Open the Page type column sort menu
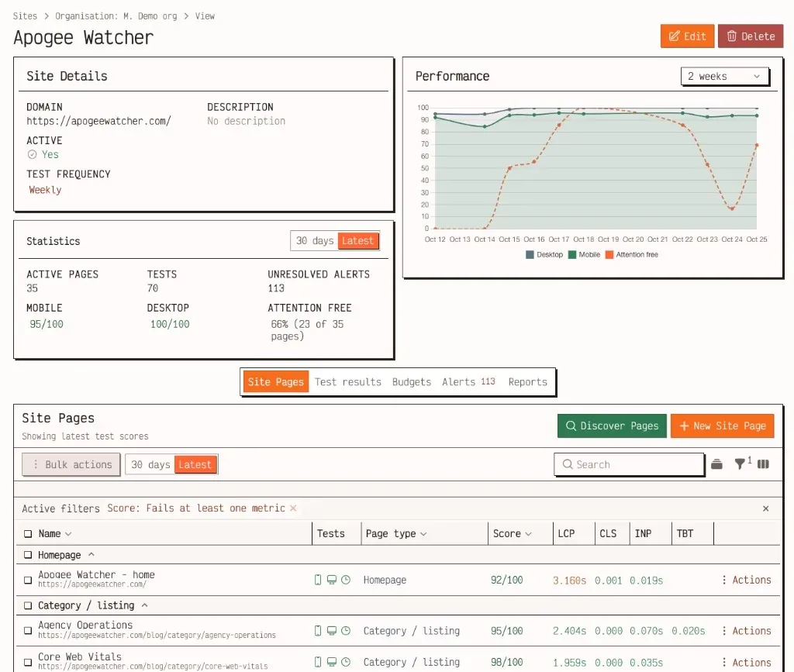 point(396,534)
